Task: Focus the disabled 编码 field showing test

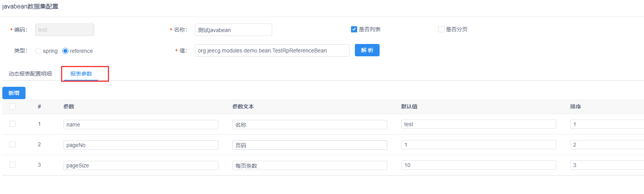Action: [x=65, y=30]
